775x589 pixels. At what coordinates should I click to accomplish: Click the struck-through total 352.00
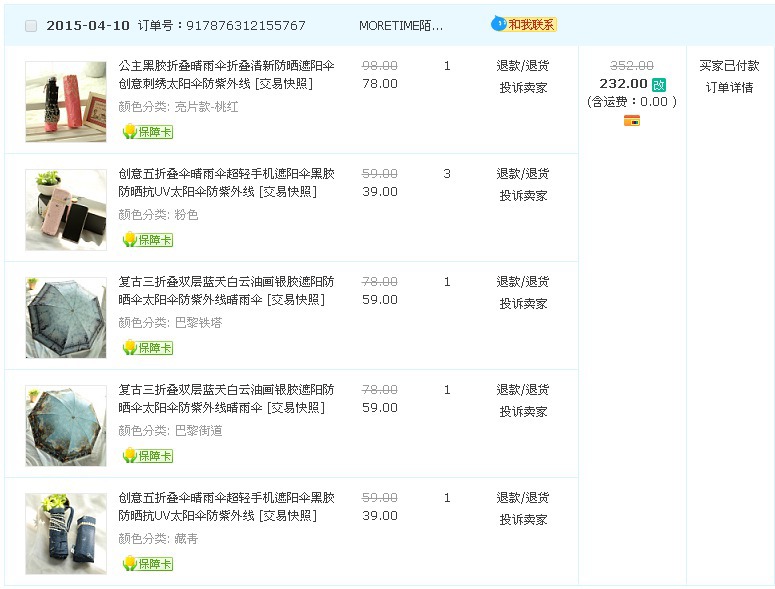pos(632,66)
